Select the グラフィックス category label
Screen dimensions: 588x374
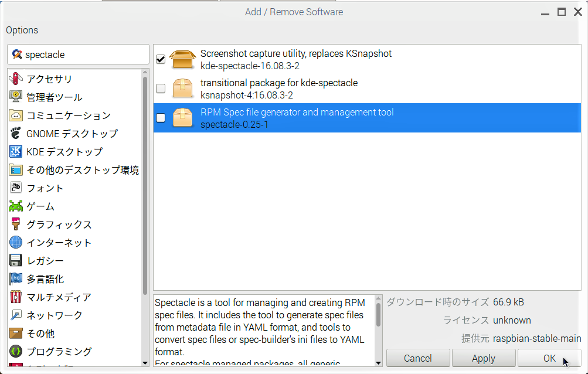(x=59, y=225)
